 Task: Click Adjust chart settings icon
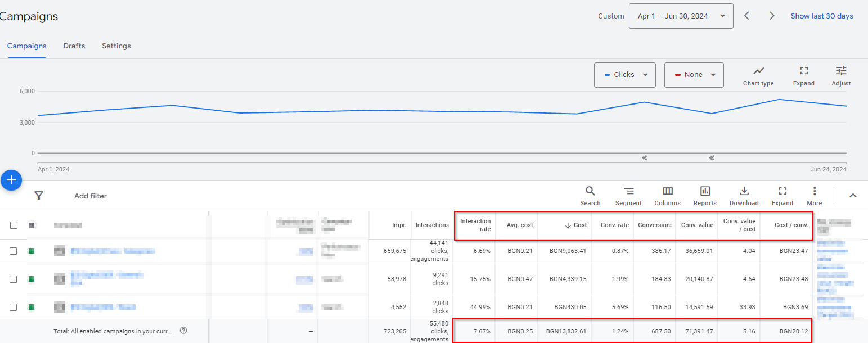tap(841, 76)
